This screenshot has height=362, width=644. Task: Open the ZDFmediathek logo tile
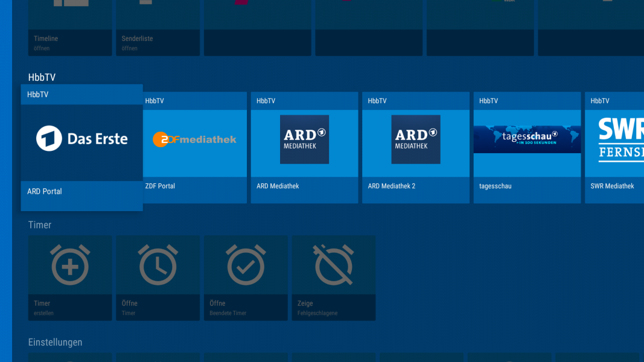pyautogui.click(x=194, y=139)
